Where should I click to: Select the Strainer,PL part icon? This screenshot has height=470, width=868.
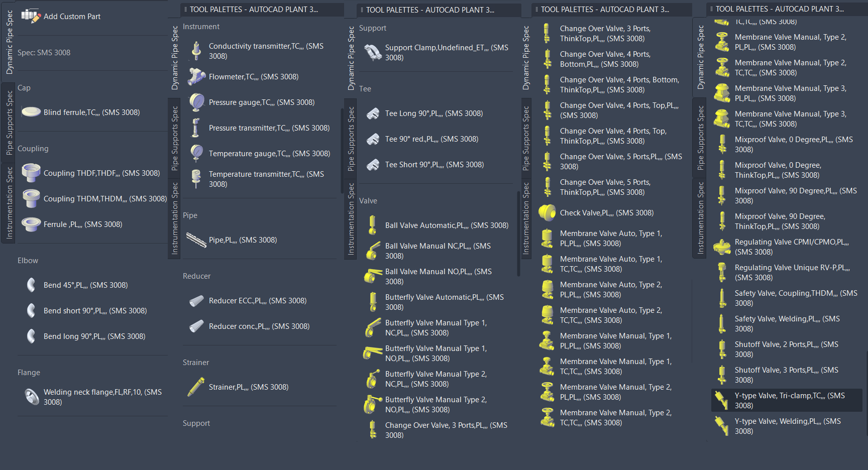pos(196,387)
